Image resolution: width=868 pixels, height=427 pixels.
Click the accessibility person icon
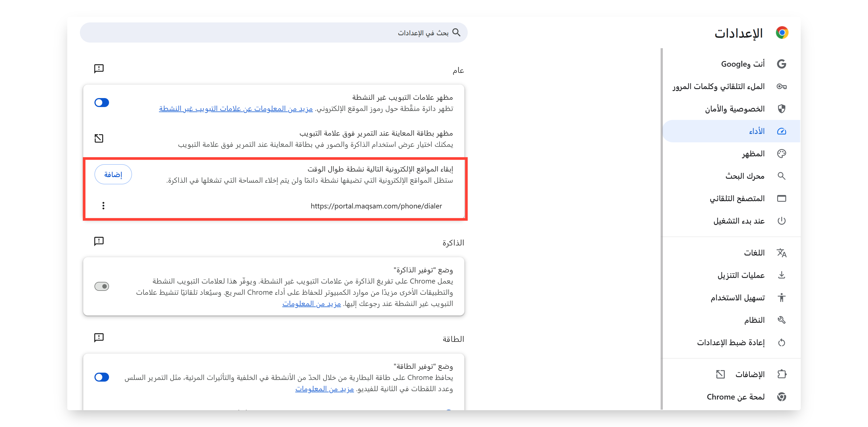pyautogui.click(x=781, y=298)
